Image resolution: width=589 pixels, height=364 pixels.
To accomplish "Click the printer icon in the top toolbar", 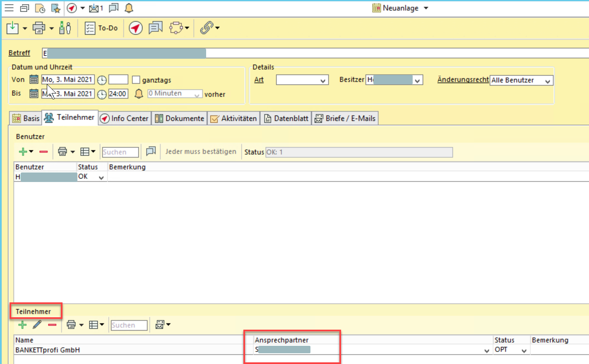I will click(38, 28).
